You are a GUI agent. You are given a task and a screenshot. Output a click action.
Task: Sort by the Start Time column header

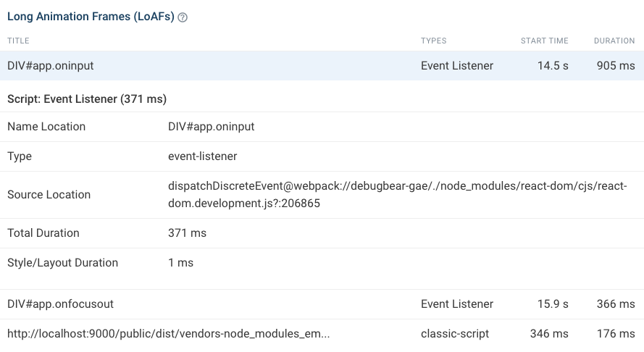click(x=544, y=41)
